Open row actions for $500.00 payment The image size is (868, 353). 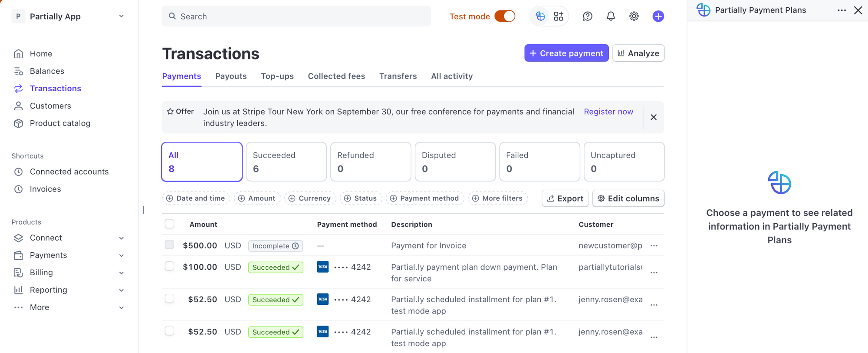click(654, 246)
